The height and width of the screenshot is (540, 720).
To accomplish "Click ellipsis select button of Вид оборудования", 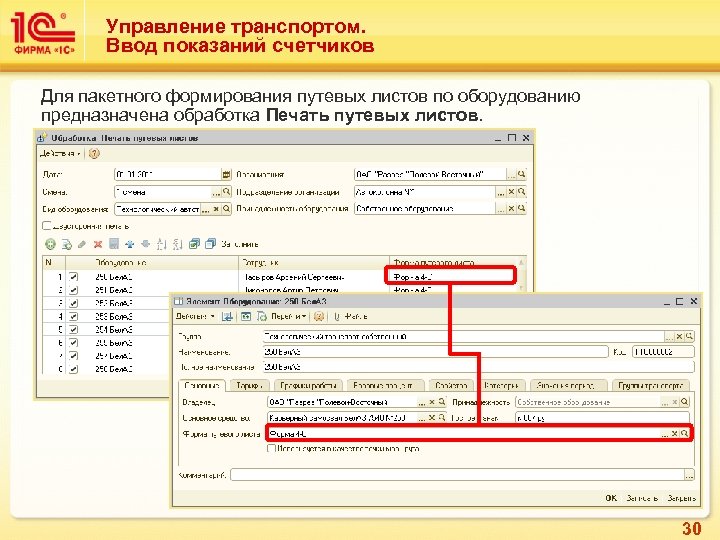I will 206,209.
